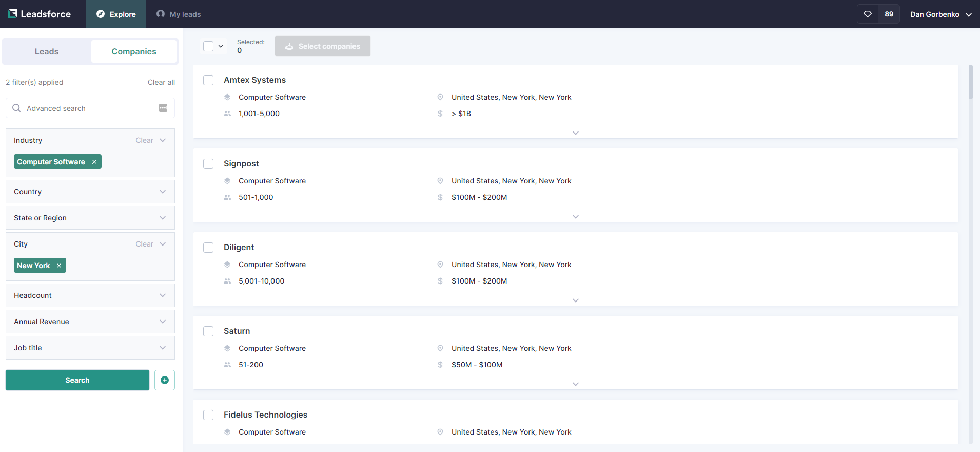Click into the Advanced search field
The image size is (980, 452).
tap(90, 108)
